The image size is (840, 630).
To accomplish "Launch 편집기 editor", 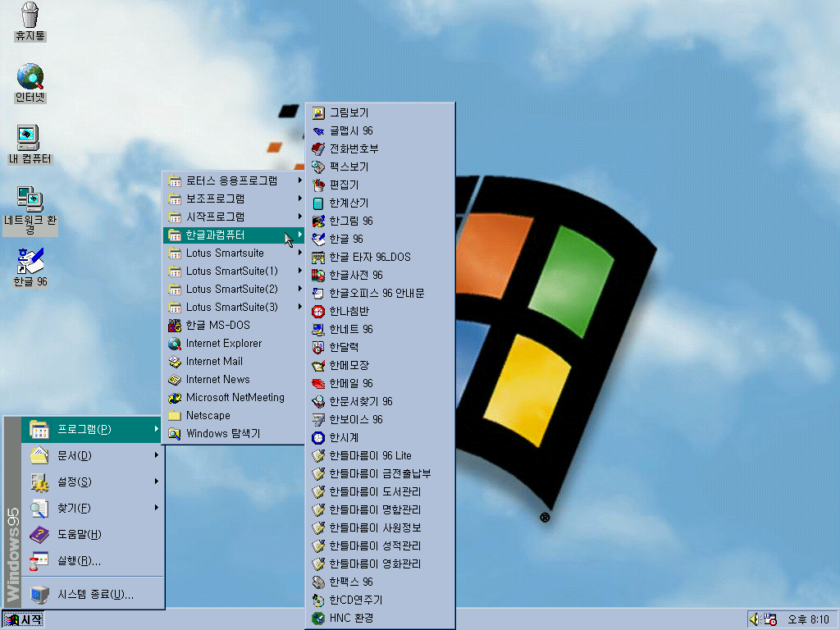I will [x=380, y=185].
